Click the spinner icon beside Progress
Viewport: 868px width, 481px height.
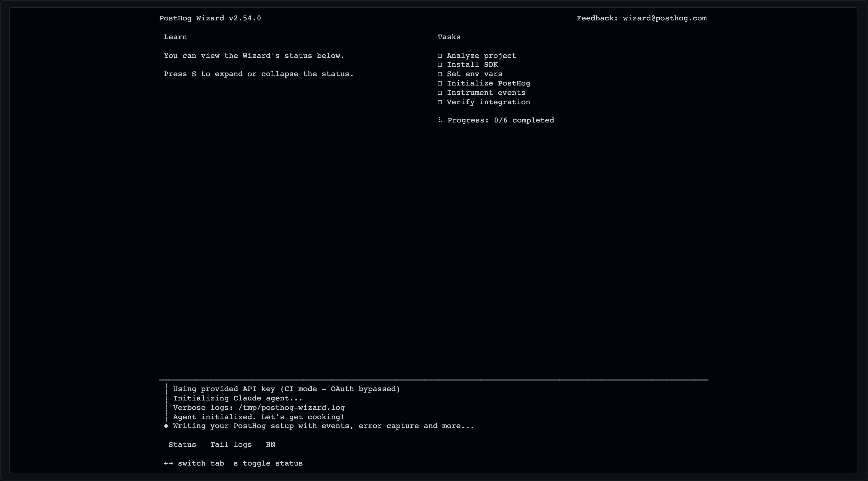tap(440, 120)
